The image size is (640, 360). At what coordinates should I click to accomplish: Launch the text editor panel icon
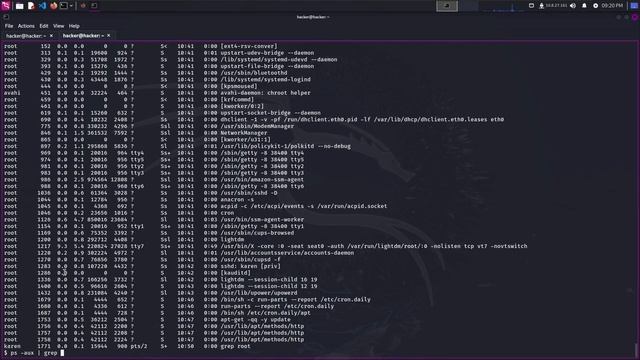tap(31, 6)
